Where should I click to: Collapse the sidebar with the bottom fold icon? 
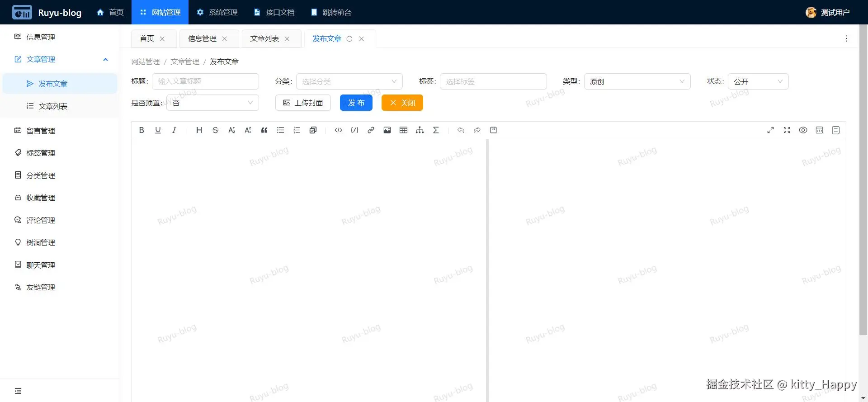click(x=18, y=391)
